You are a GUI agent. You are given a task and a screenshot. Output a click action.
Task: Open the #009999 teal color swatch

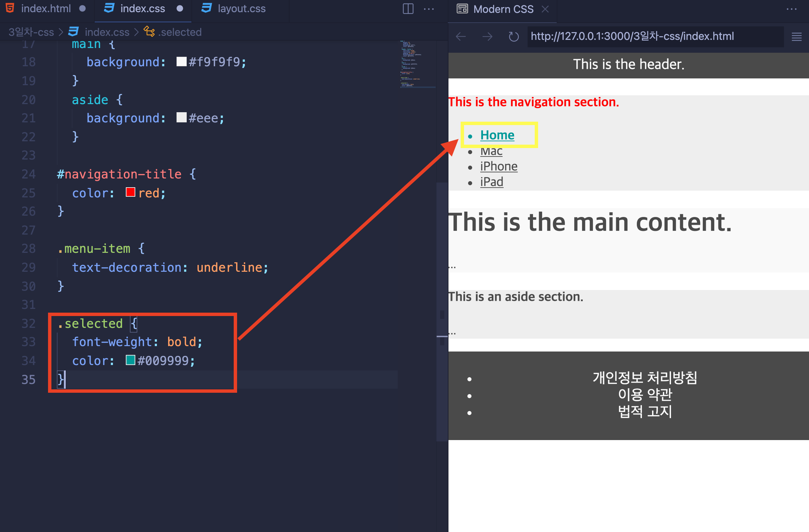[131, 360]
